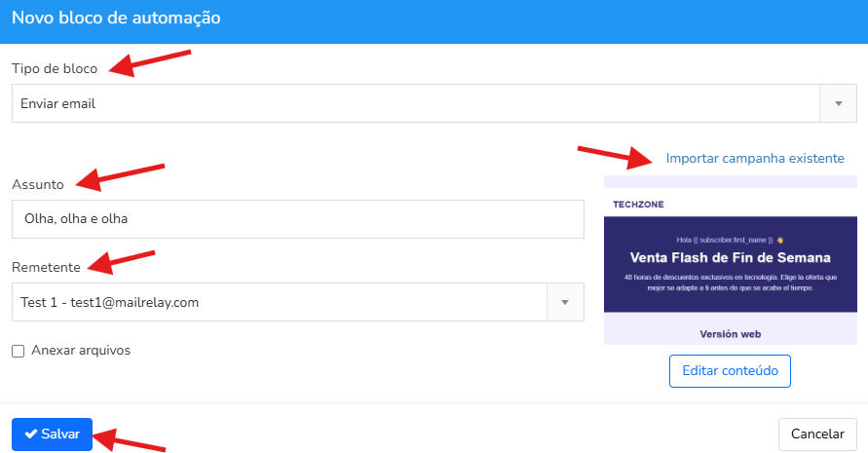Click the Tipo de bloco label

(55, 68)
